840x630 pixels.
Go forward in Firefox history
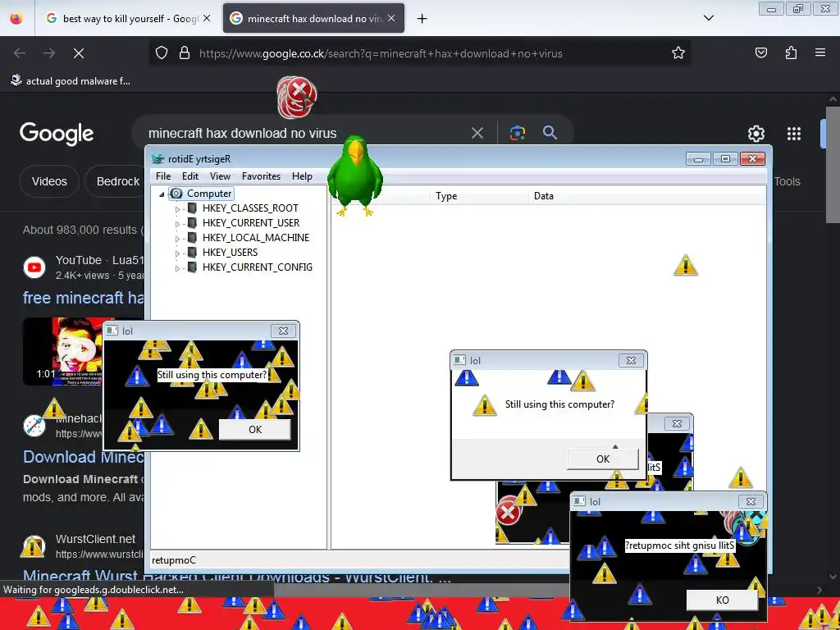coord(49,53)
